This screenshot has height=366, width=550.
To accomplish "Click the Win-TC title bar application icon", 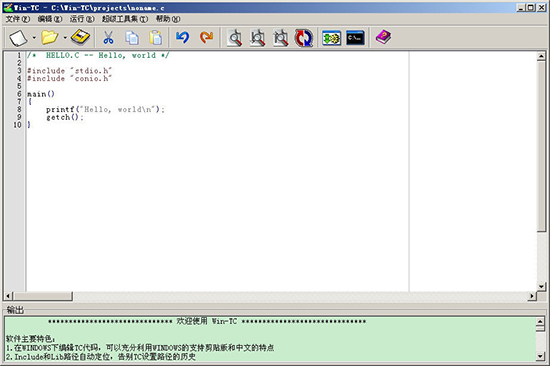I will 8,7.
